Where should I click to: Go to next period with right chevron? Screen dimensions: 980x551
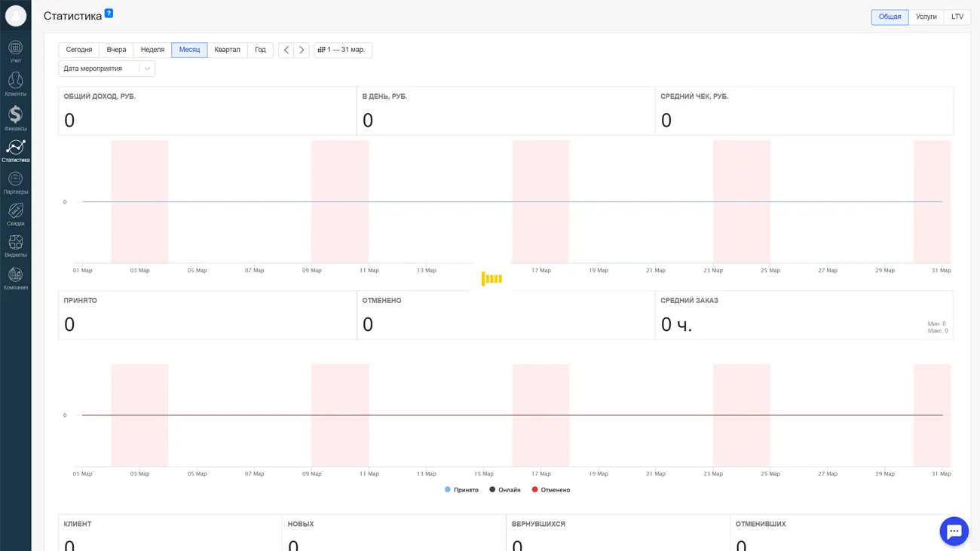coord(302,50)
